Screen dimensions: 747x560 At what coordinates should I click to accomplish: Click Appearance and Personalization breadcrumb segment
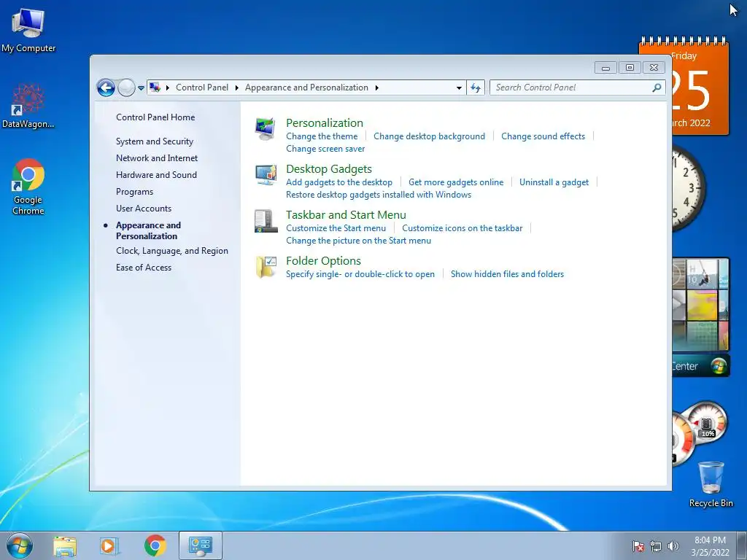tap(306, 87)
